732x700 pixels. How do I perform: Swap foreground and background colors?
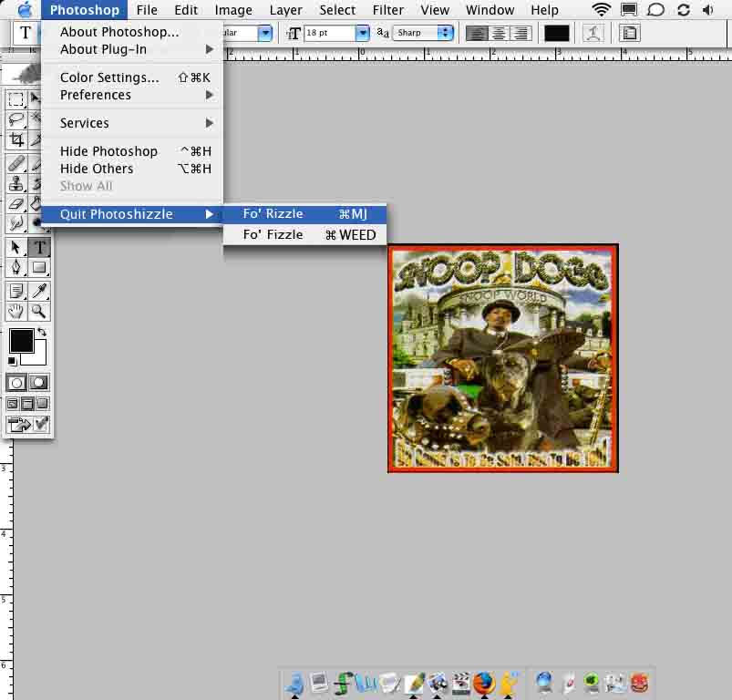[42, 332]
